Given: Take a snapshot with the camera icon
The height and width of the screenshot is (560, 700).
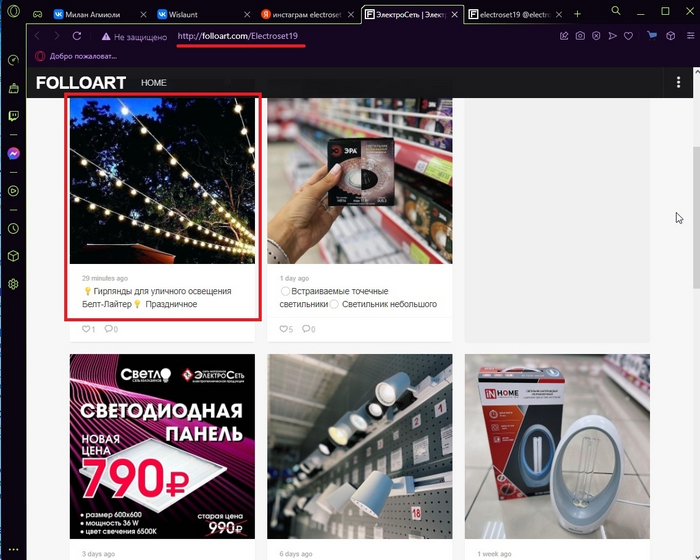Looking at the screenshot, I should [x=580, y=36].
